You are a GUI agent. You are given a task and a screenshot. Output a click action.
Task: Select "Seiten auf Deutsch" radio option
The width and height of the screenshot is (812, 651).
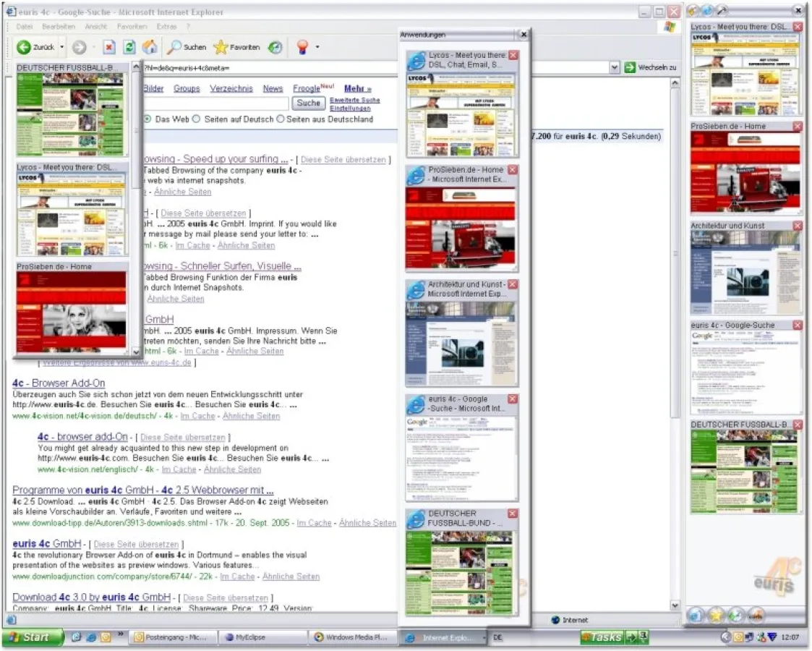click(x=198, y=119)
